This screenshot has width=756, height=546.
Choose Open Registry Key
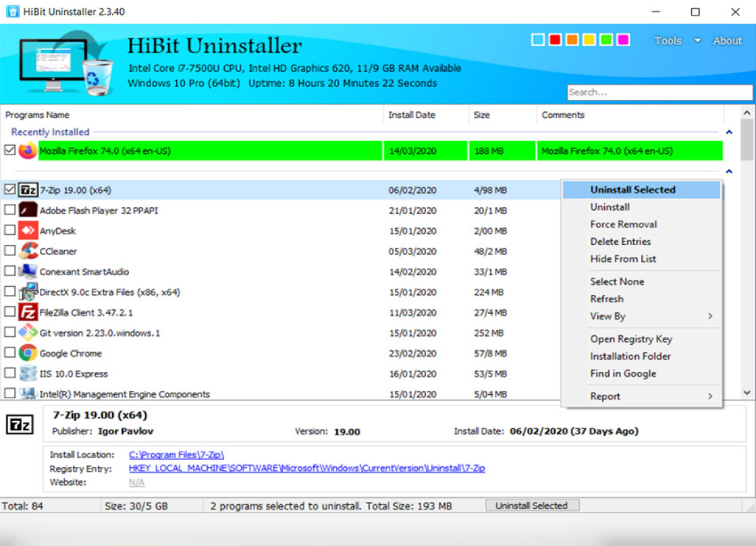coord(642,339)
